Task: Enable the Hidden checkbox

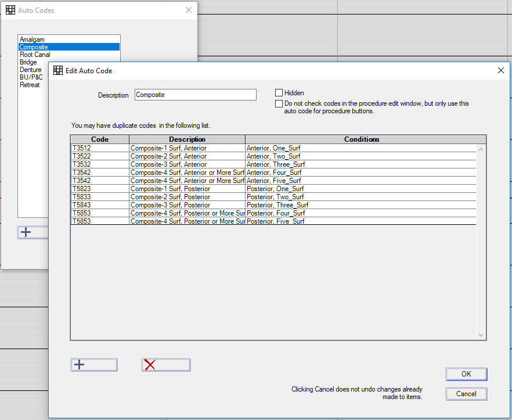Action: coord(279,93)
